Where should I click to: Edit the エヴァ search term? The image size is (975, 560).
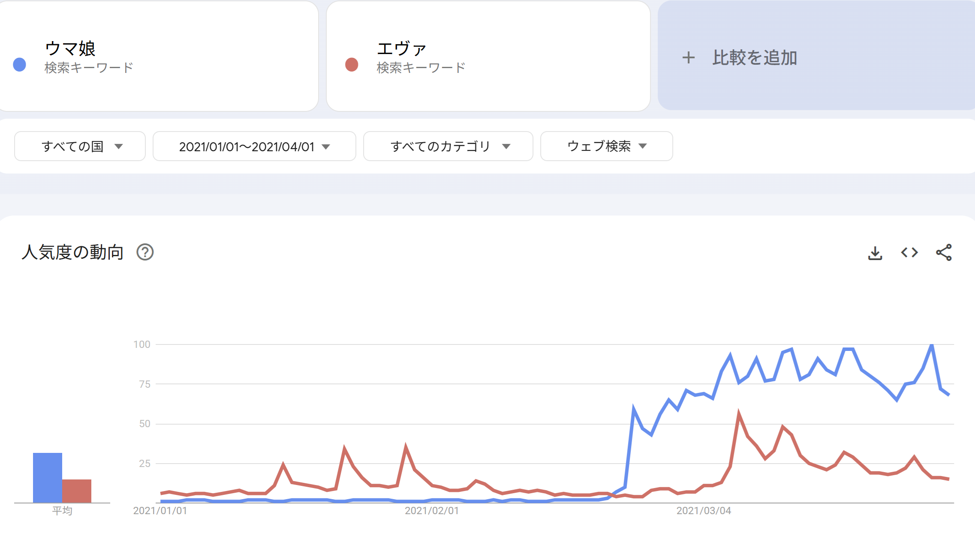401,48
